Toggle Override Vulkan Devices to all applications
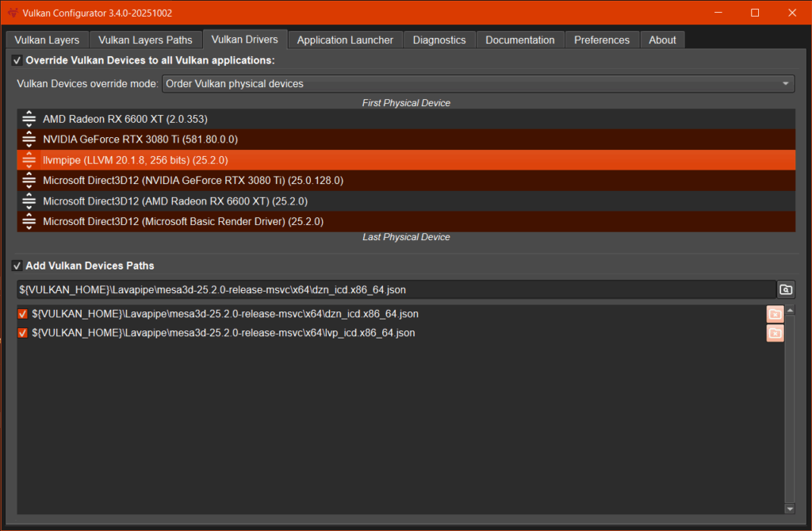 (17, 59)
